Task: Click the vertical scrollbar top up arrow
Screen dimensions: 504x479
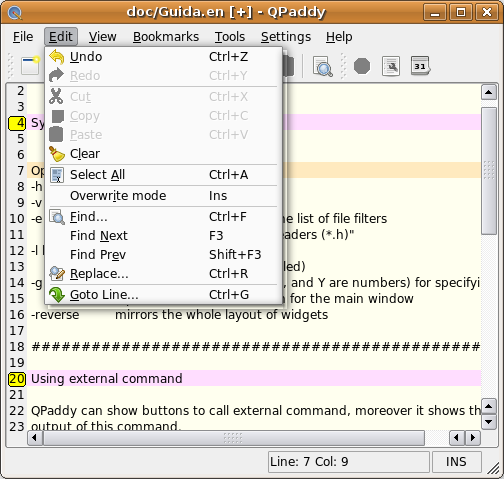Action: 489,92
